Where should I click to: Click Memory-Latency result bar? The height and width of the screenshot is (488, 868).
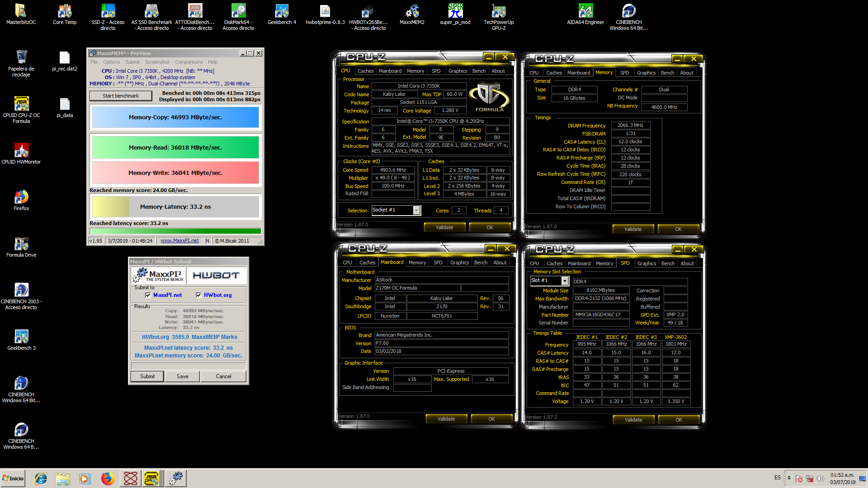tap(175, 207)
